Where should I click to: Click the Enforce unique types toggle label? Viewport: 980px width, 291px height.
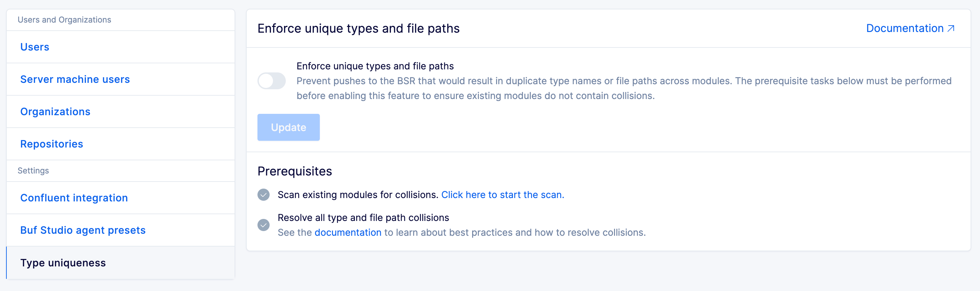375,66
